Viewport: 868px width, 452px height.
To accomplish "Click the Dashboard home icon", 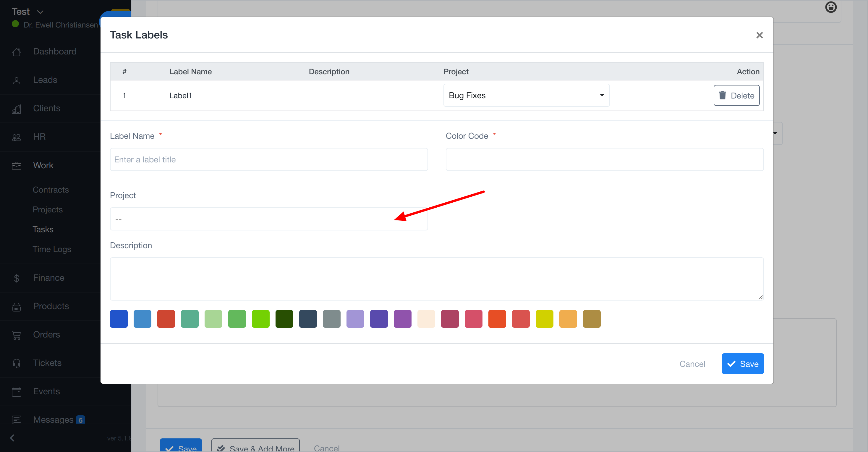I will (16, 52).
